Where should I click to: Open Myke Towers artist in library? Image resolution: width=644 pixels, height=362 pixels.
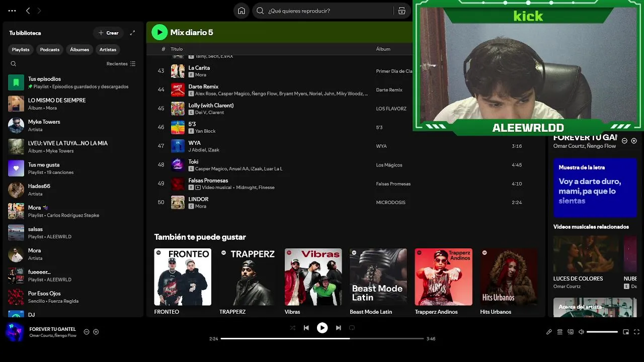(x=73, y=125)
